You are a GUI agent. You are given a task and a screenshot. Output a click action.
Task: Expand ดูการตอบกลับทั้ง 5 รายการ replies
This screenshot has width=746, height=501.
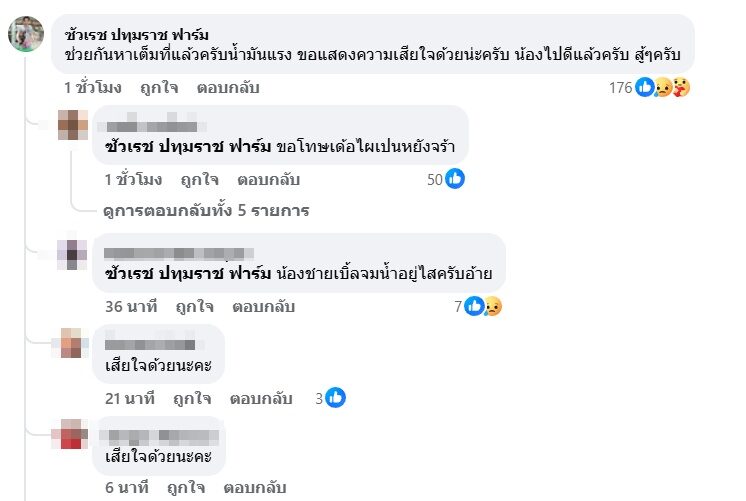pyautogui.click(x=206, y=211)
